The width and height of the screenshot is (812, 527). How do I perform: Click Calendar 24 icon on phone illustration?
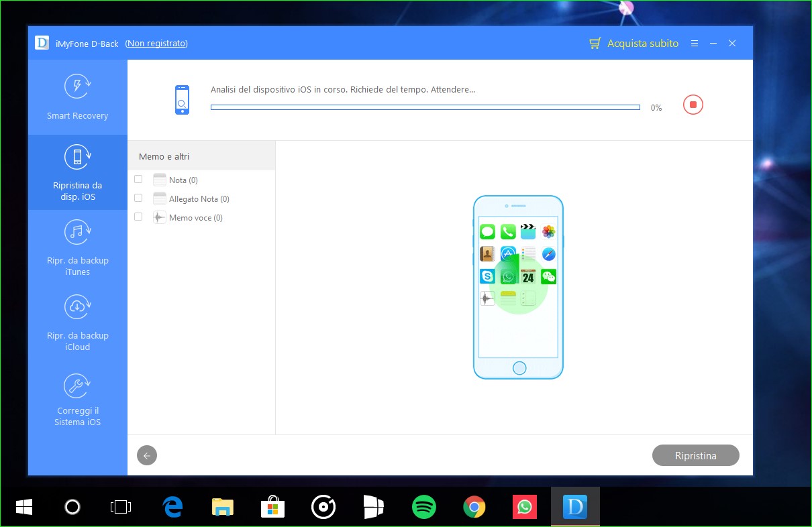[x=528, y=276]
